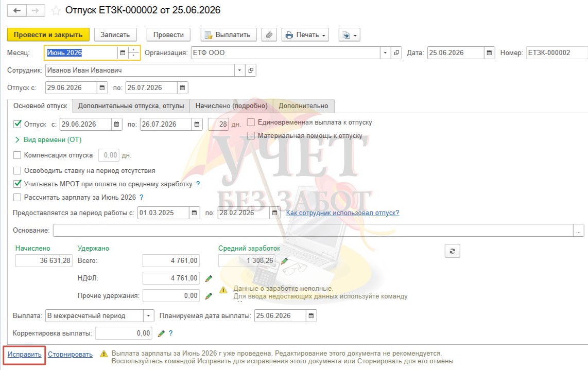Edit Прочие удержания with pencil icon

[209, 296]
